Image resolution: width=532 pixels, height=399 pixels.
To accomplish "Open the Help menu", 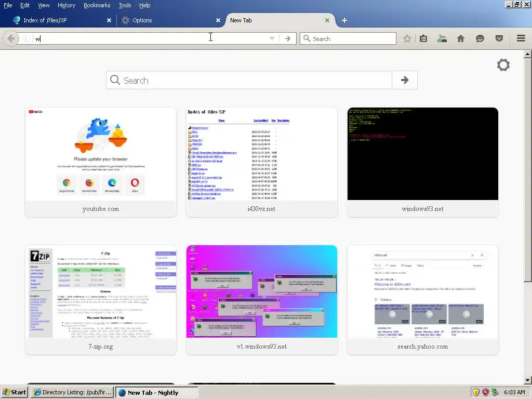I will (144, 5).
